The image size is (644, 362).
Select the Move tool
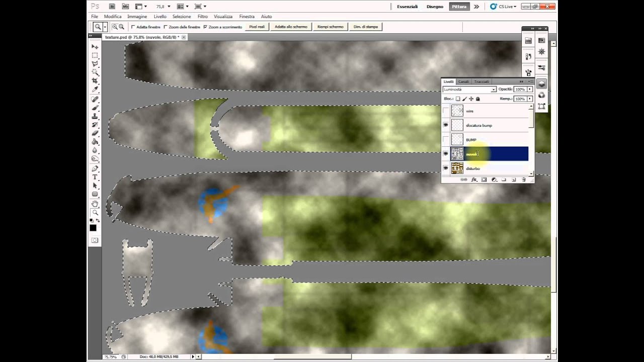(x=95, y=47)
